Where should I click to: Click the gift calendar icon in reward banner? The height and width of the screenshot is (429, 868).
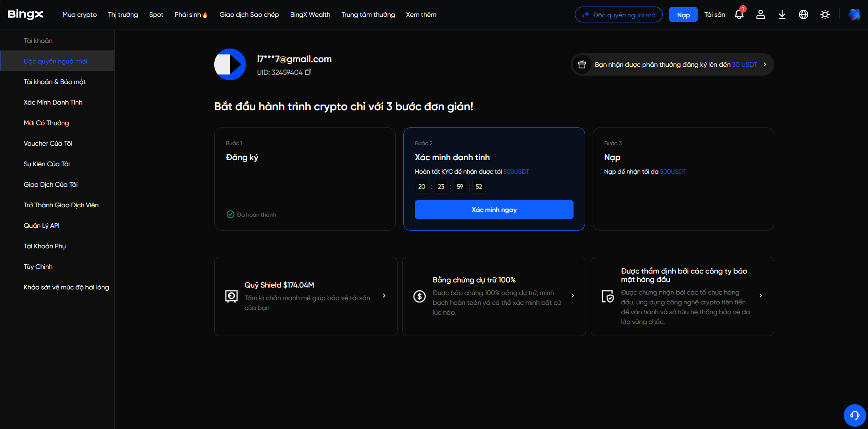(582, 64)
